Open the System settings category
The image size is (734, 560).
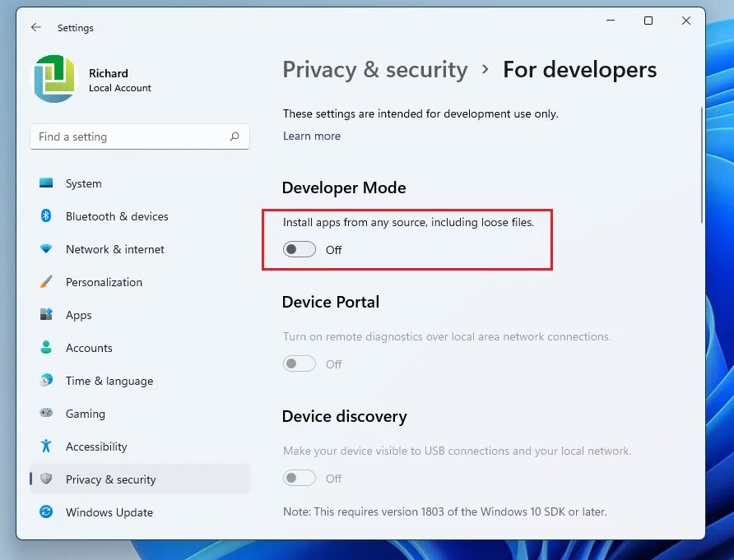click(x=140, y=183)
